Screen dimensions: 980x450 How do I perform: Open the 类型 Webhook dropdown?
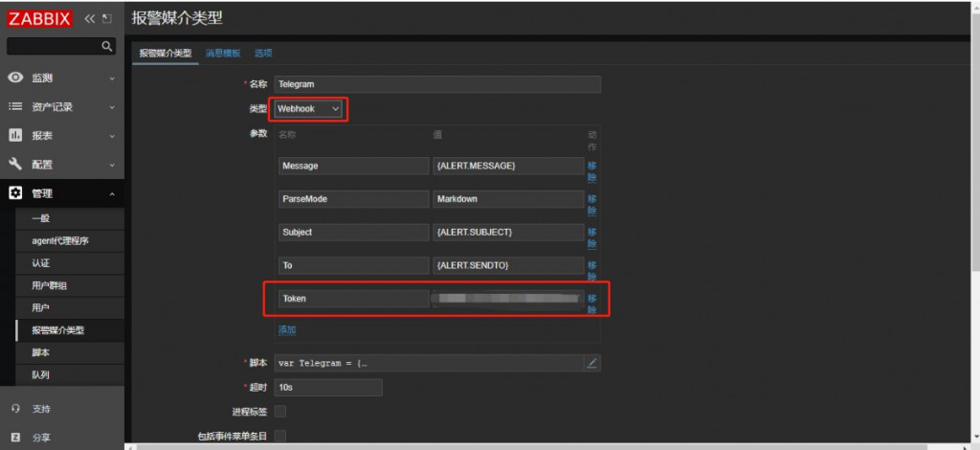point(309,109)
